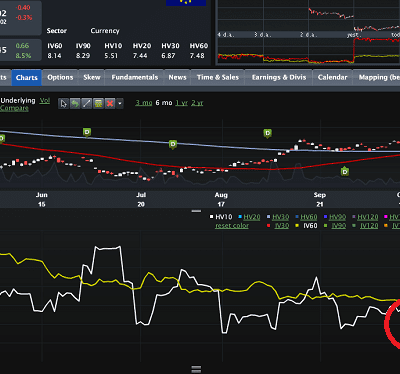The image size is (400, 374).
Task: Select the 6 mo chart range
Action: [164, 103]
